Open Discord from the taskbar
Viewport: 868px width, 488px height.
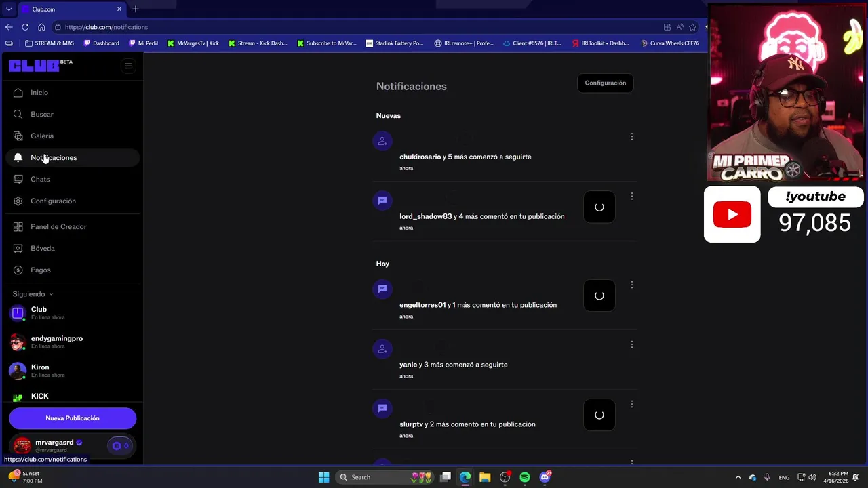click(545, 477)
